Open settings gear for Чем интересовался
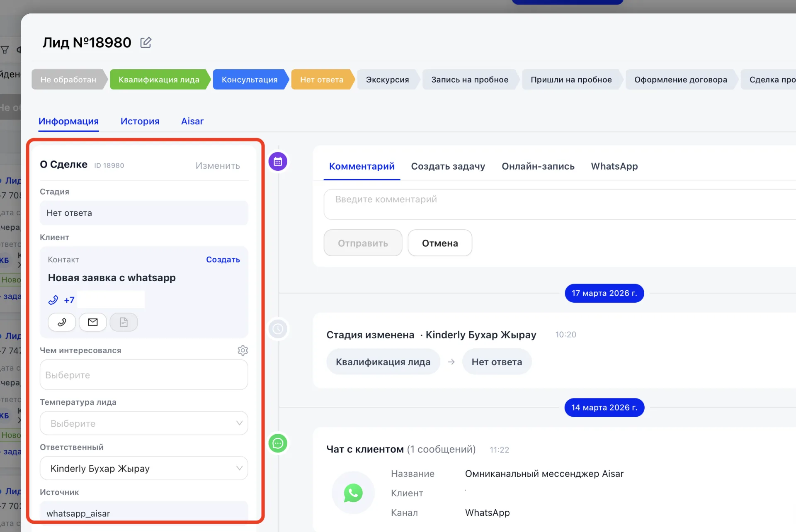 (243, 350)
